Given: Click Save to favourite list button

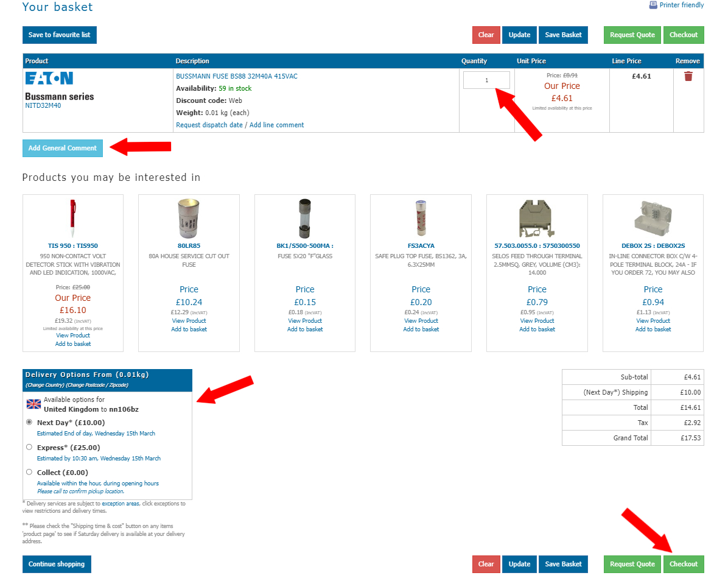Looking at the screenshot, I should pos(60,35).
